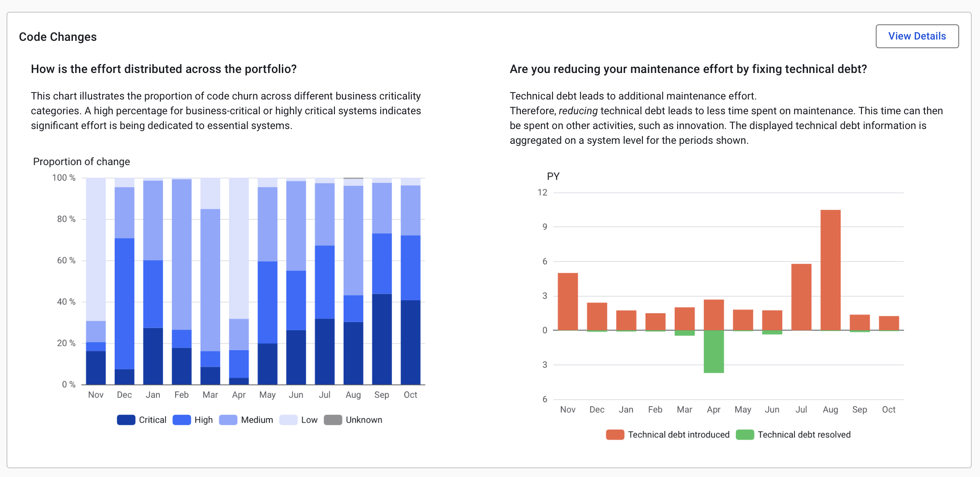
Task: Click the Low legend color swatch
Action: tap(288, 420)
